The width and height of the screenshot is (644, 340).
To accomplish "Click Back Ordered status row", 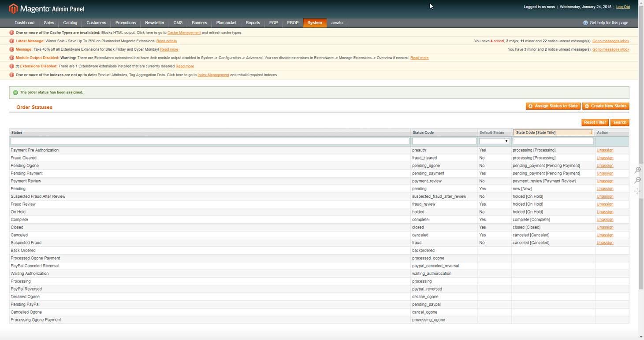I will [x=319, y=250].
